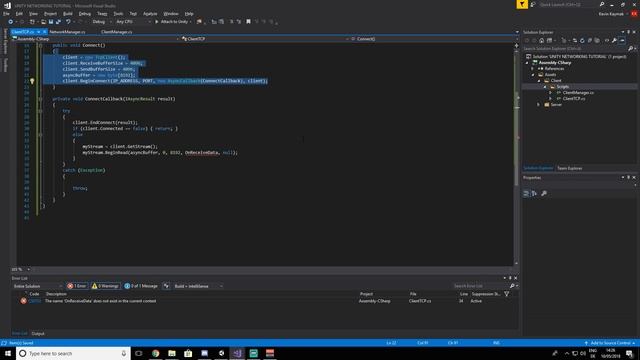
Task: Toggle the 0 Warnings filter button
Action: (105, 286)
